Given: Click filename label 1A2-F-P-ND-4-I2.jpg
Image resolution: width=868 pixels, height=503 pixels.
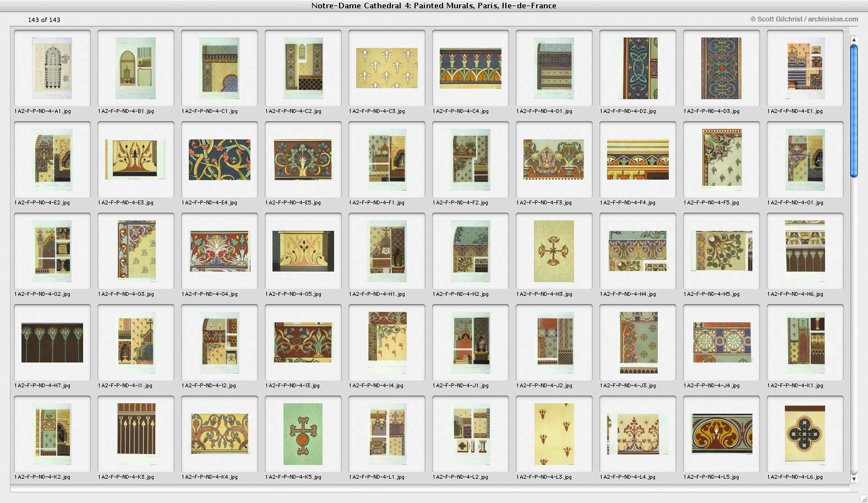Looking at the screenshot, I should pyautogui.click(x=209, y=386).
